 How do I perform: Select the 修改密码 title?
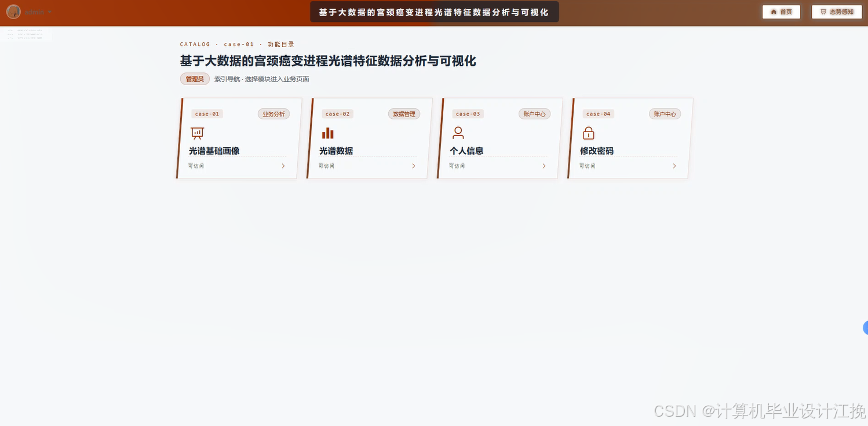[x=597, y=151]
